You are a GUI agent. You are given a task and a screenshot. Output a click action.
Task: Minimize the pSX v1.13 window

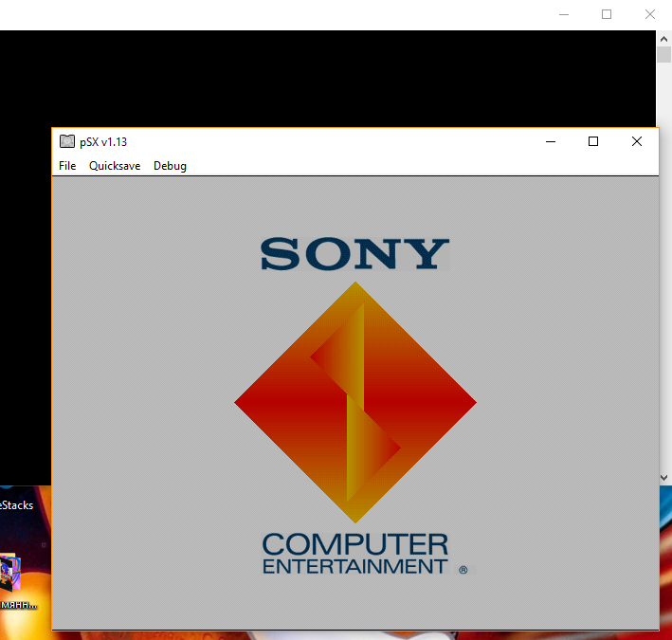(x=551, y=141)
